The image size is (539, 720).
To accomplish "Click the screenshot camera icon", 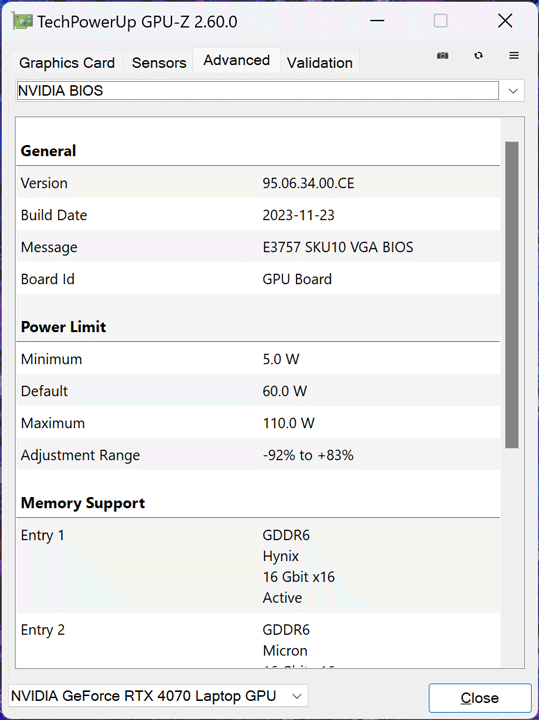I will [443, 56].
